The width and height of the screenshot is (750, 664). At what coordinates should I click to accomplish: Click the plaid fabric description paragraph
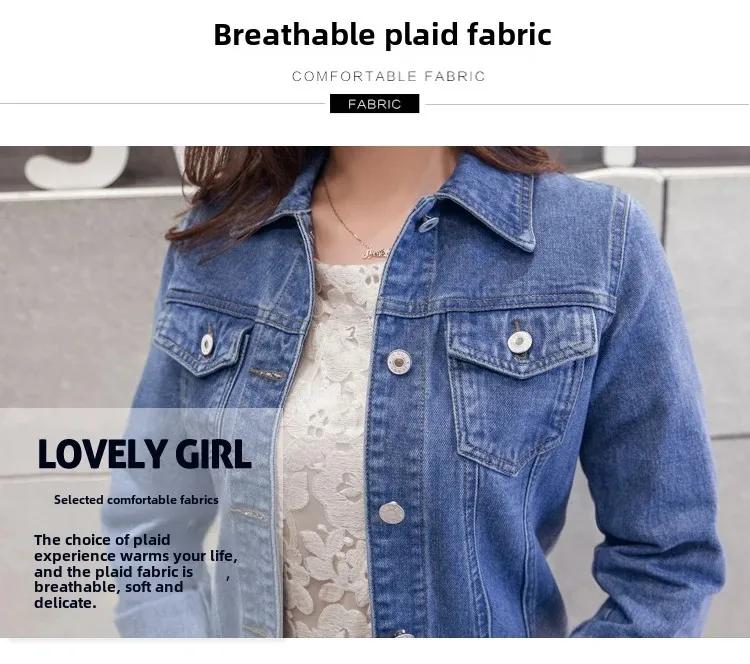point(136,571)
